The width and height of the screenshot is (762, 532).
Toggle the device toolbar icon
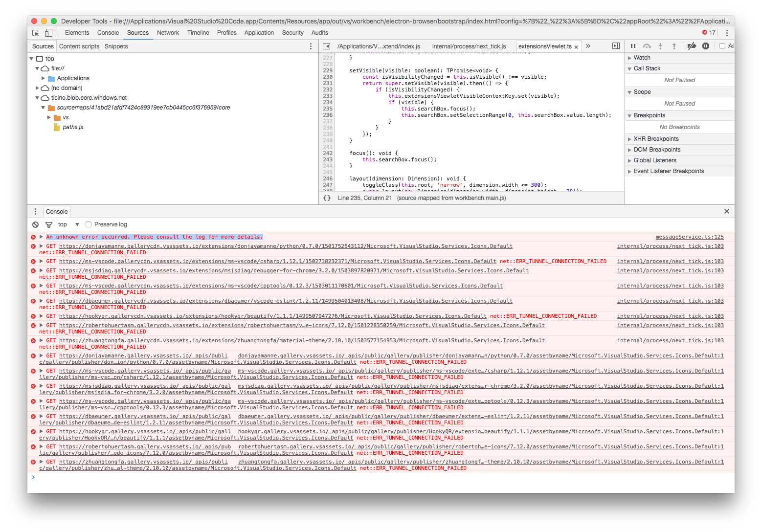(47, 32)
